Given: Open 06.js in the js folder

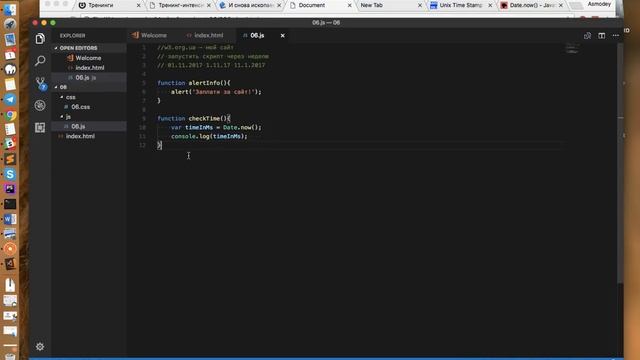Looking at the screenshot, I should pyautogui.click(x=89, y=127).
